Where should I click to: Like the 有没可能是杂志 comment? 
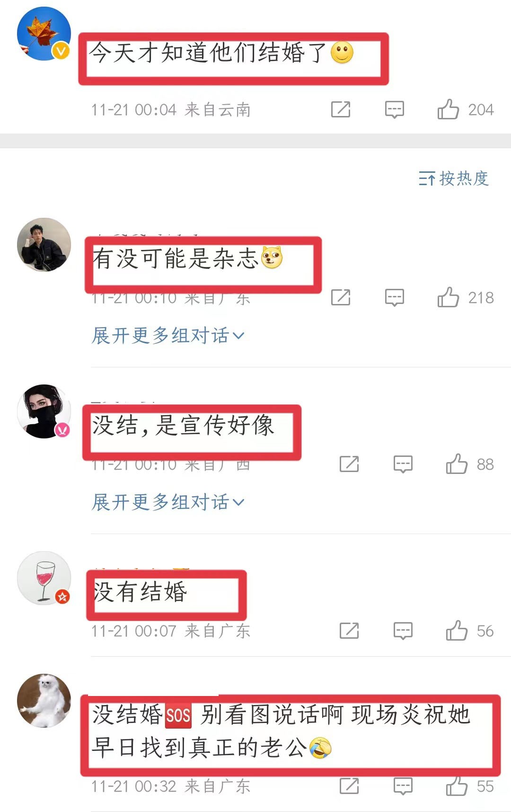448,297
